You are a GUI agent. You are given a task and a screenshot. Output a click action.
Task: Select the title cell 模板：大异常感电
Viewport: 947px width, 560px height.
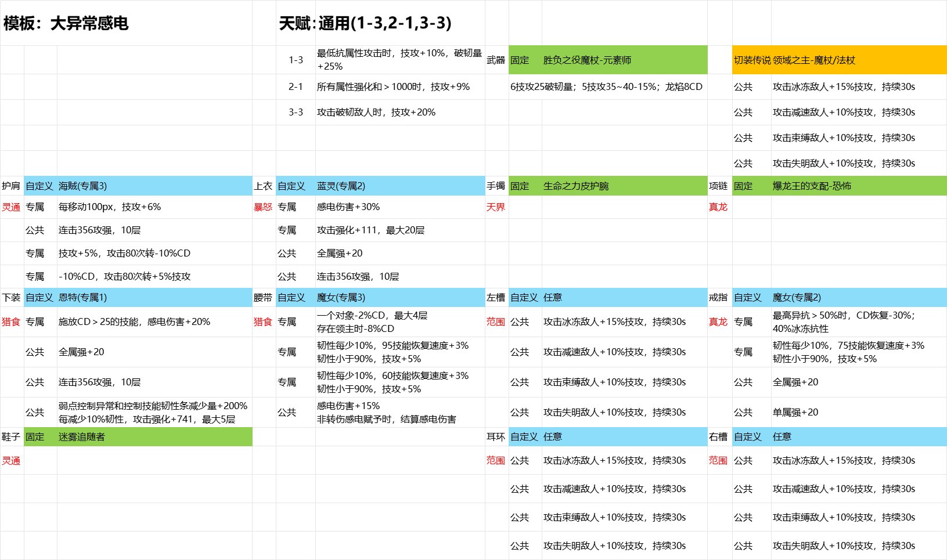(126, 23)
